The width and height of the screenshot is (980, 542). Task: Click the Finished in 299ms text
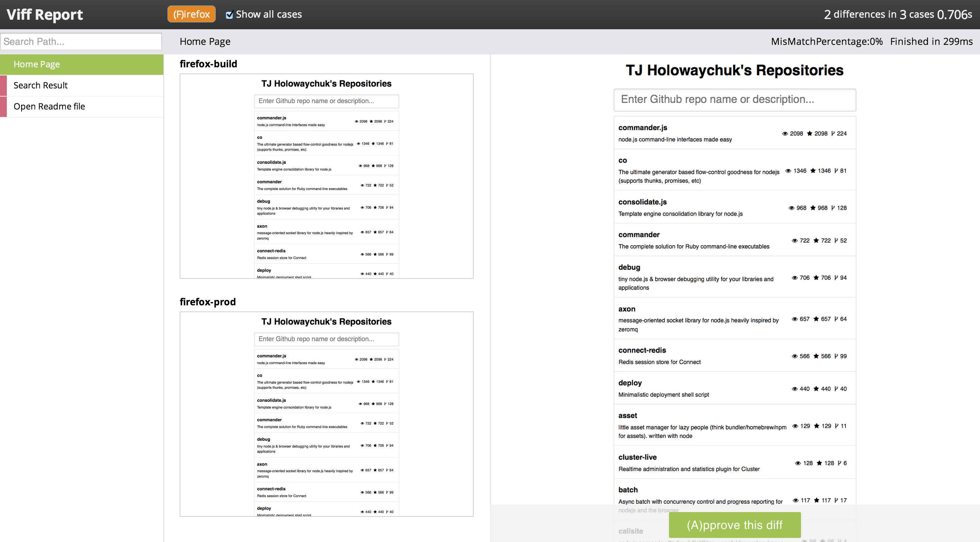[931, 41]
